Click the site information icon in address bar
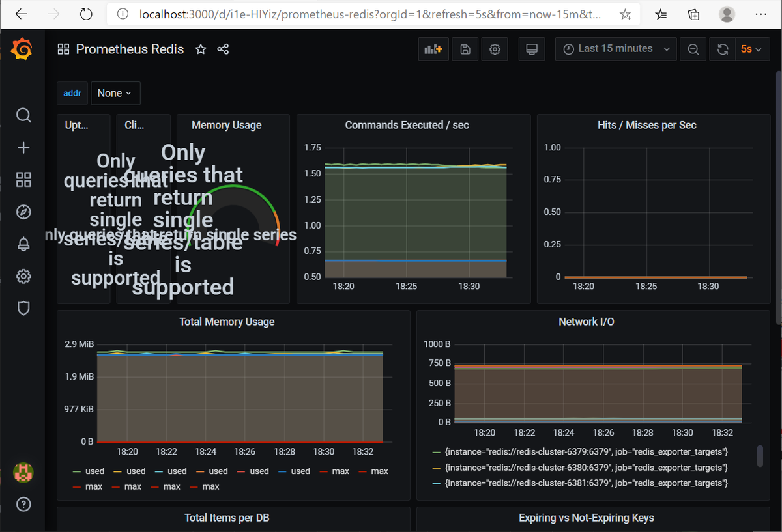The width and height of the screenshot is (782, 532). (x=124, y=14)
